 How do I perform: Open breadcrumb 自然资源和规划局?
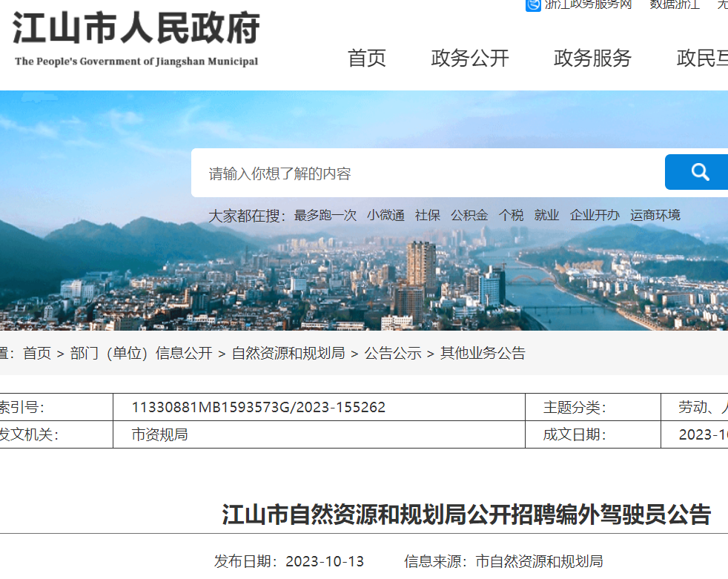click(288, 354)
